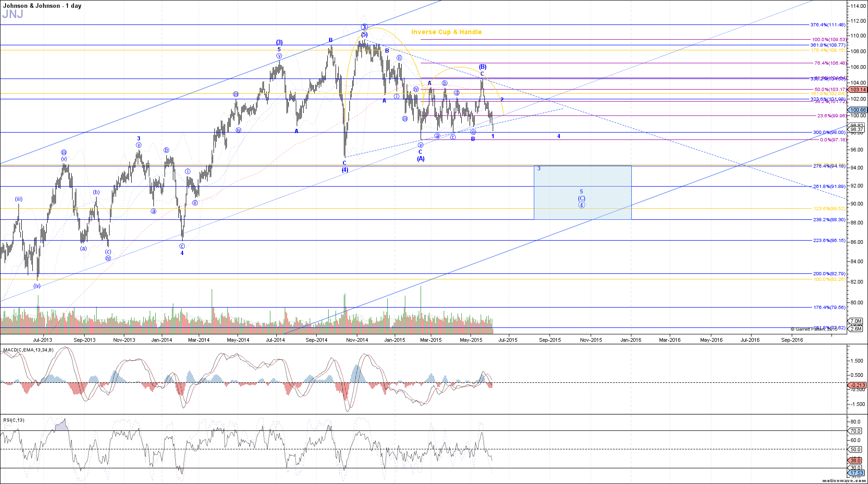Click the 200.0%(82.79) Fibonacci label
The width and height of the screenshot is (868, 484).
click(x=829, y=274)
